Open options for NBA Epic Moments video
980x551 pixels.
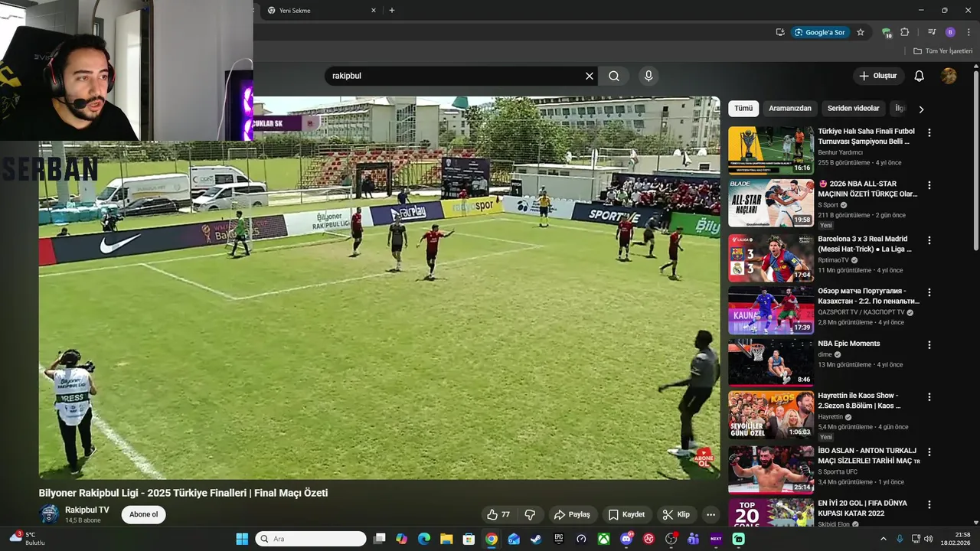[929, 345]
